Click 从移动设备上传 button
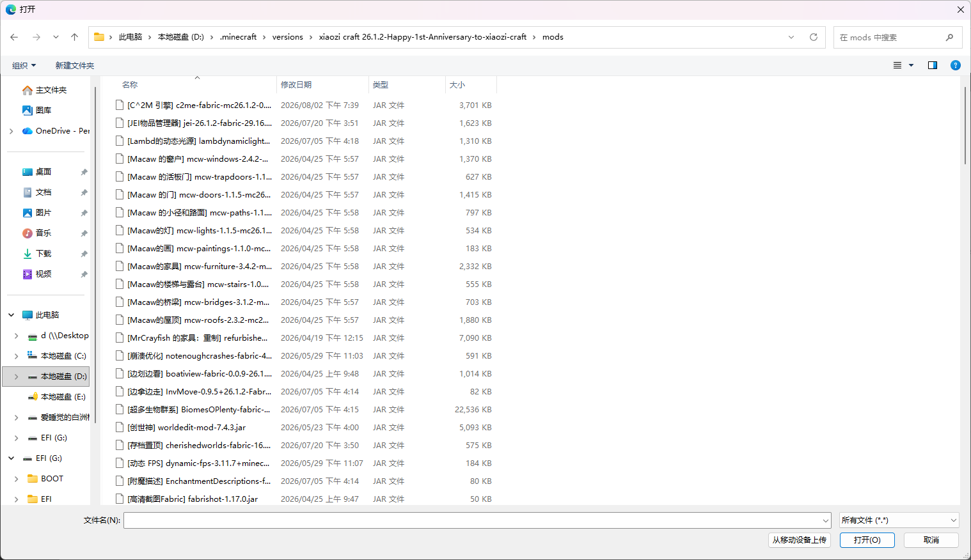This screenshot has height=560, width=971. click(x=800, y=540)
